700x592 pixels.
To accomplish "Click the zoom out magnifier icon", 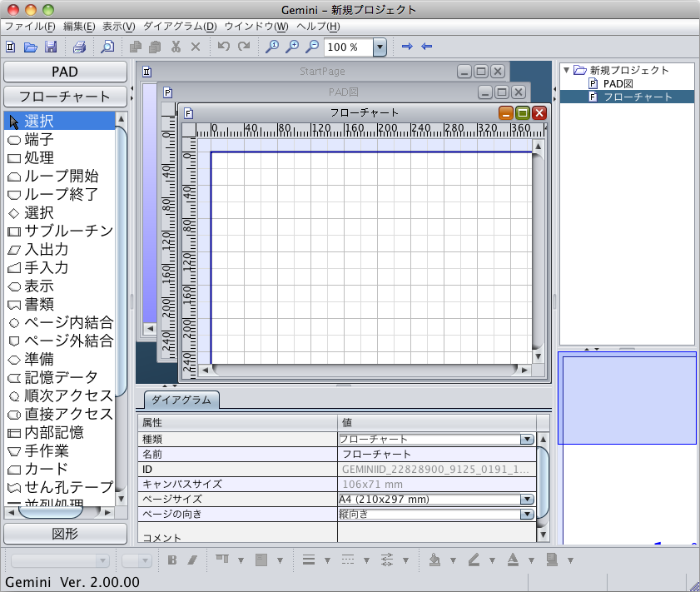I will (312, 47).
